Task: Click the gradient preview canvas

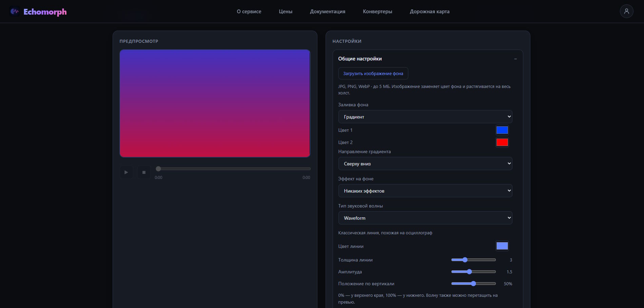Action: pos(215,103)
